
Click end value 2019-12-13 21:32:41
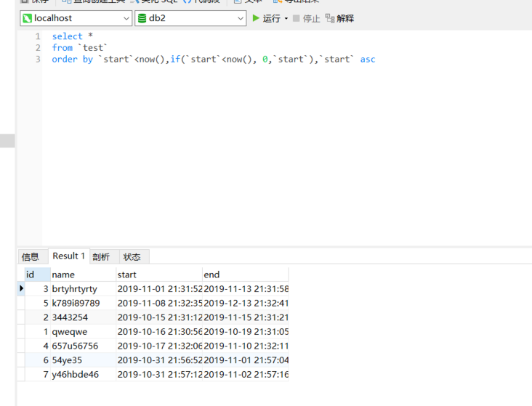point(246,303)
